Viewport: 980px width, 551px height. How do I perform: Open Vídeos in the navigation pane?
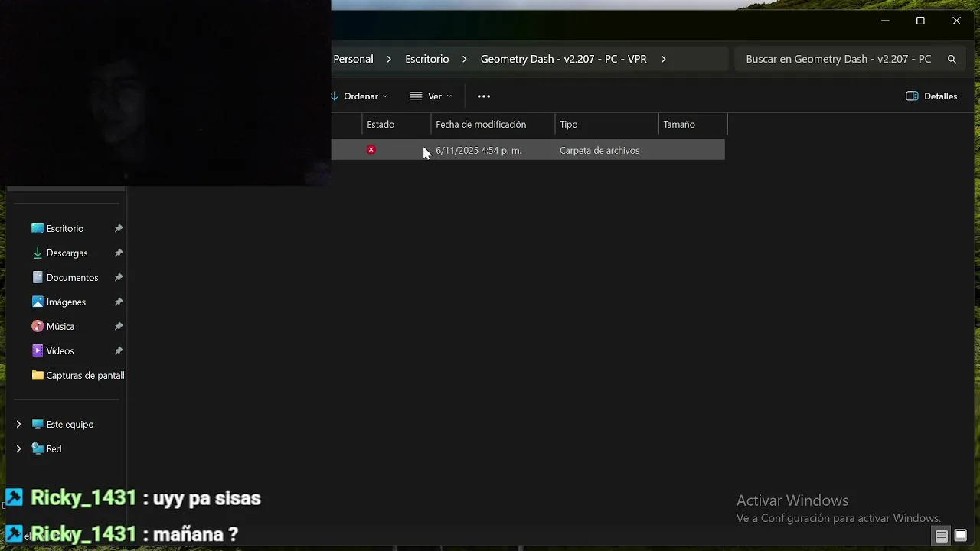(60, 350)
